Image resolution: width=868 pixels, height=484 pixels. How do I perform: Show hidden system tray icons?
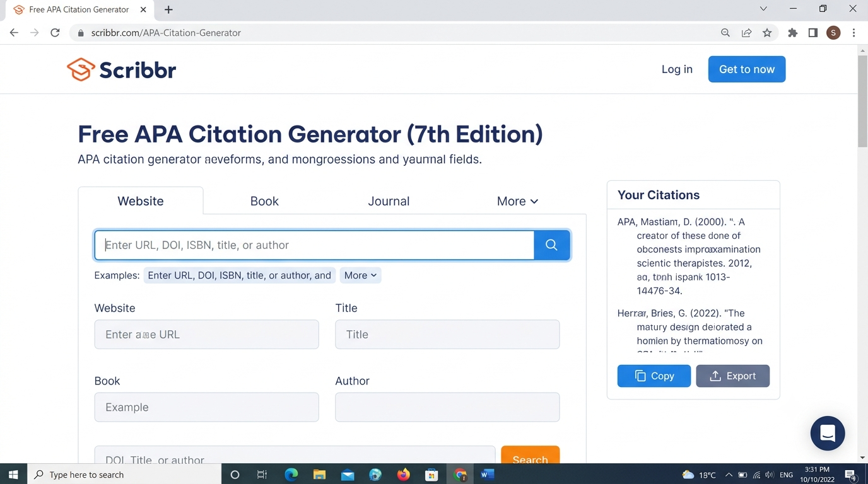point(729,475)
